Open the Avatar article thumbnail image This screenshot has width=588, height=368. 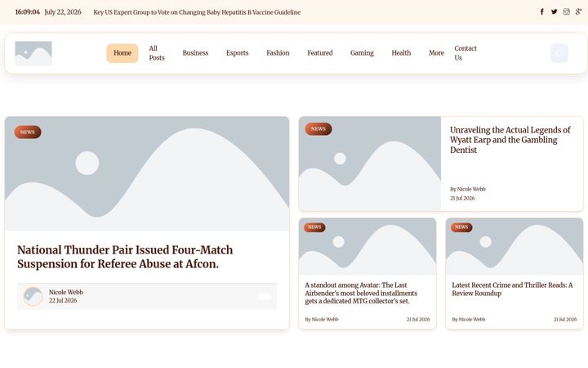click(367, 247)
